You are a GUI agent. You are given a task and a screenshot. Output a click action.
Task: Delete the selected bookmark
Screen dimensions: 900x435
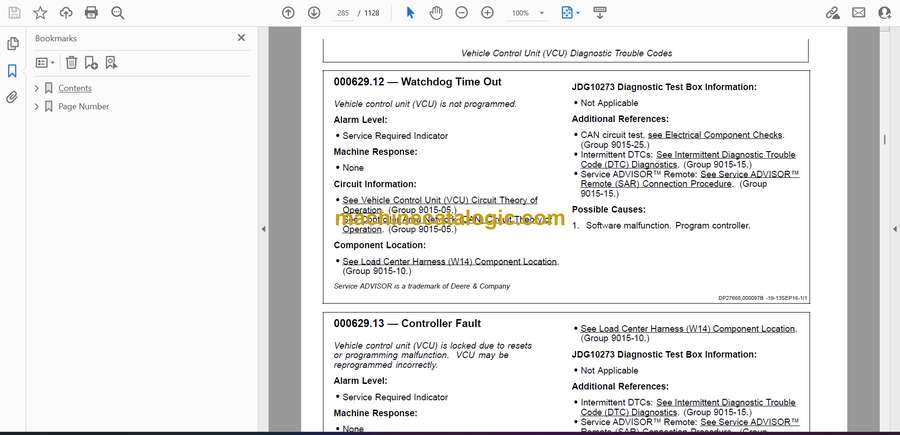pos(71,63)
